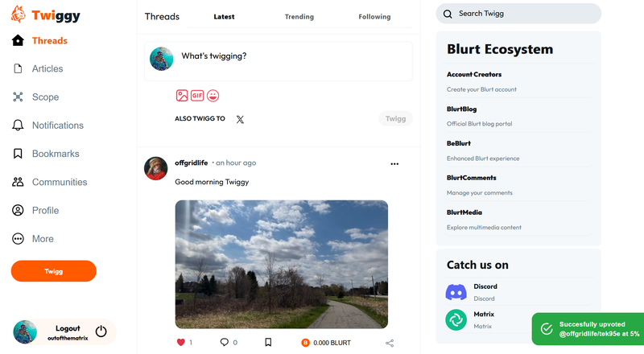Go to Threads in sidebar
Viewport: 644px width, 354px height.
click(x=50, y=41)
